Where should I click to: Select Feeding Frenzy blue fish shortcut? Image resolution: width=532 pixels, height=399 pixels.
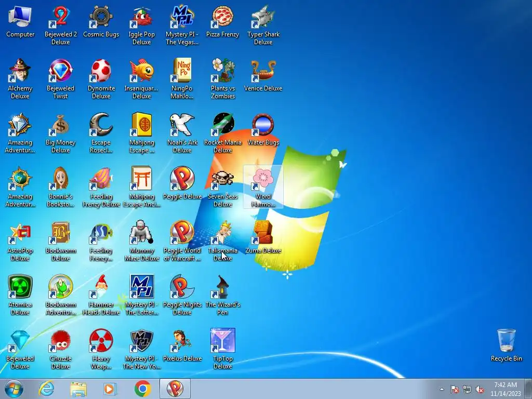(101, 241)
